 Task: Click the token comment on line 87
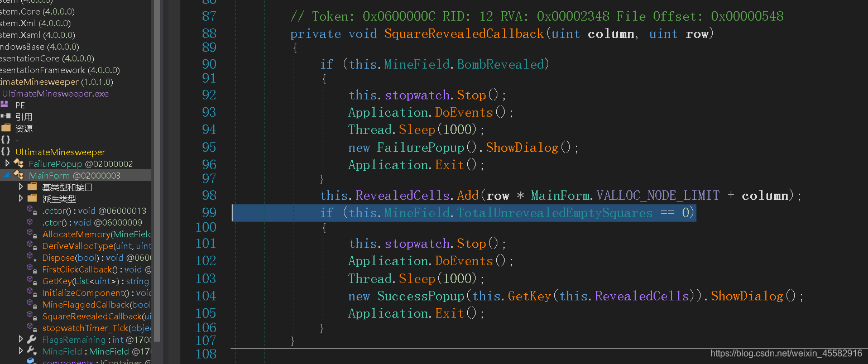pyautogui.click(x=537, y=16)
